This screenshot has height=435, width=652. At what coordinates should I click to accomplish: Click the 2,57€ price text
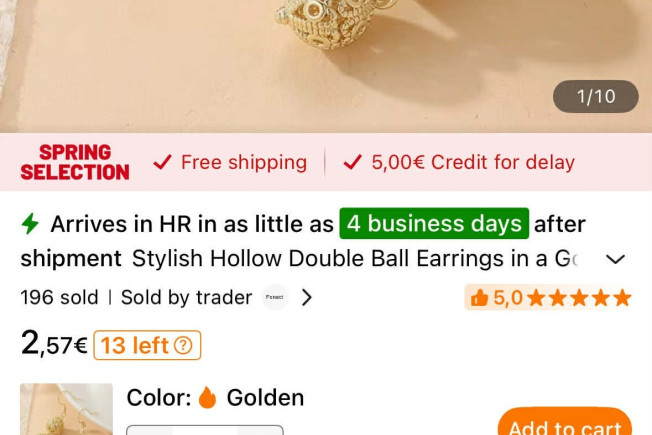(54, 344)
